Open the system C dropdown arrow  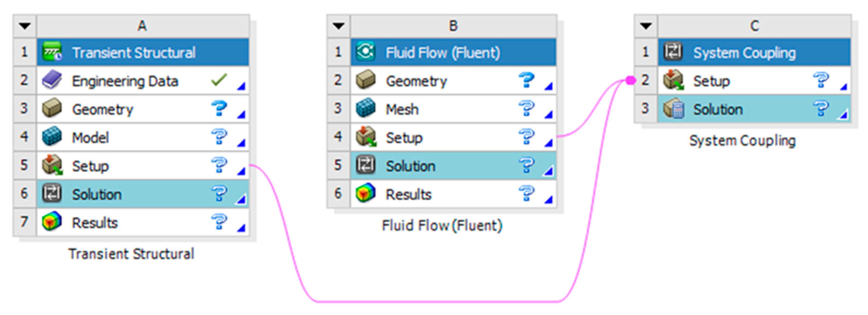tap(646, 26)
